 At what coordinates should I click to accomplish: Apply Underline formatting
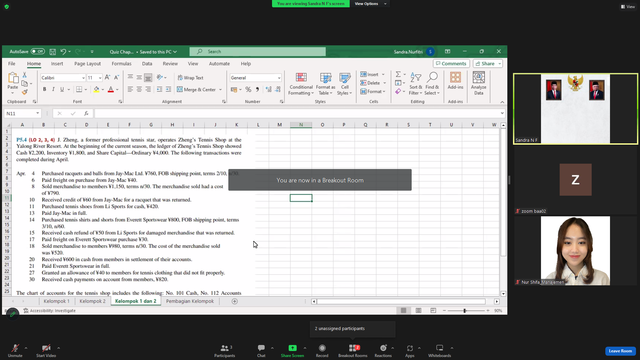tap(62, 89)
